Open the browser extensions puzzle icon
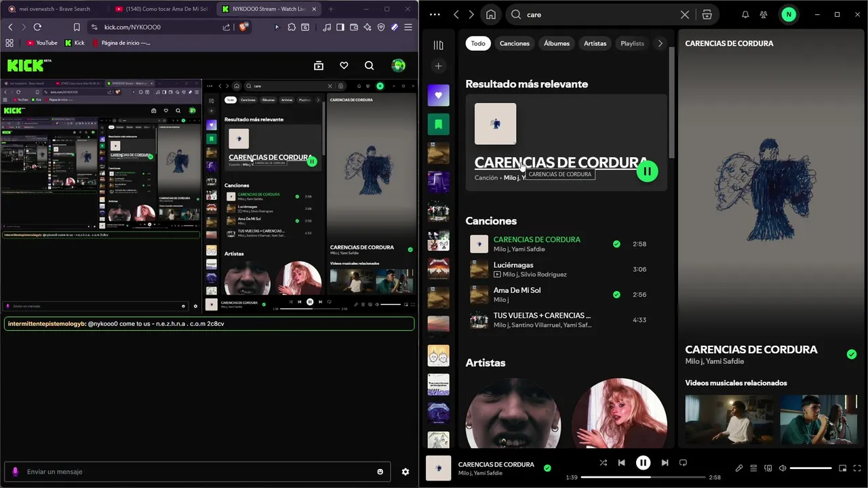 click(x=292, y=27)
